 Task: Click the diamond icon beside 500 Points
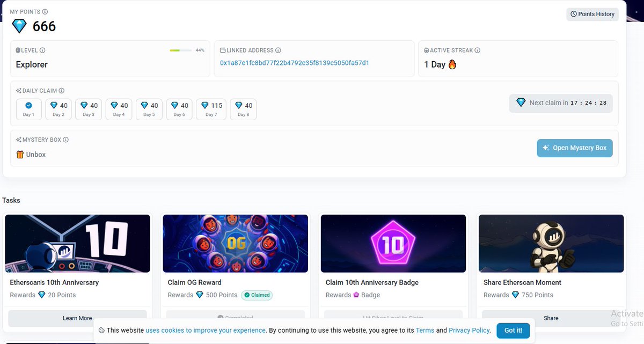(200, 295)
